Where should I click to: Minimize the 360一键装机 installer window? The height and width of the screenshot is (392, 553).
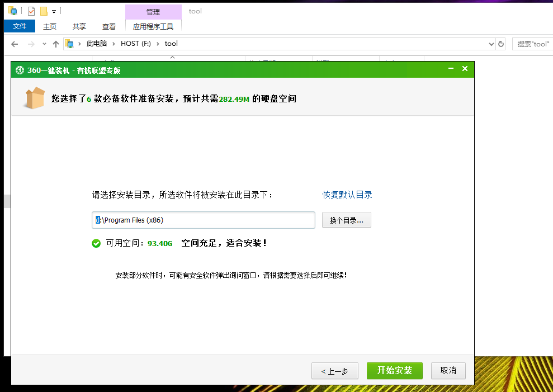click(451, 68)
